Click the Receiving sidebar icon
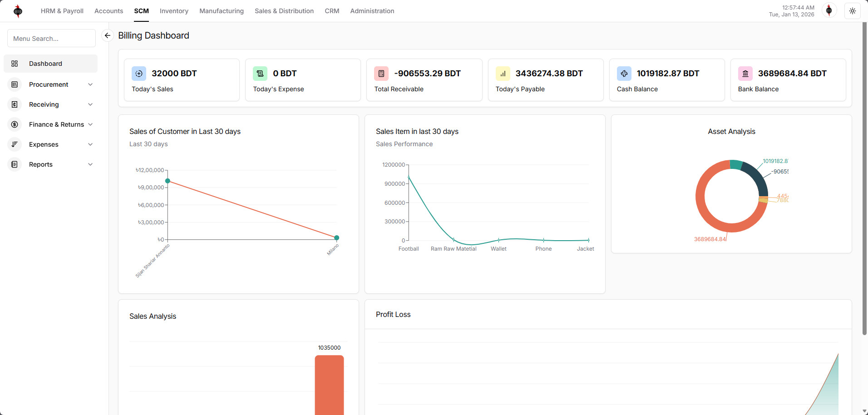The image size is (868, 415). pos(15,104)
